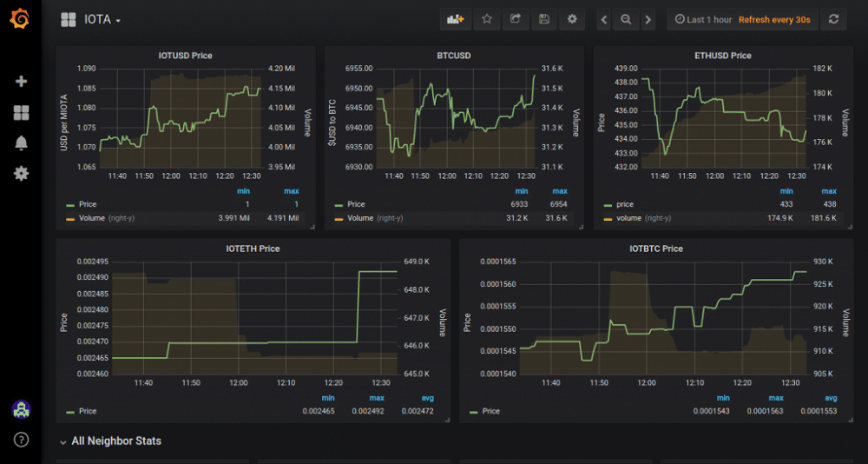Viewport: 868px width, 464px height.
Task: Zoom out the time range
Action: pos(625,19)
